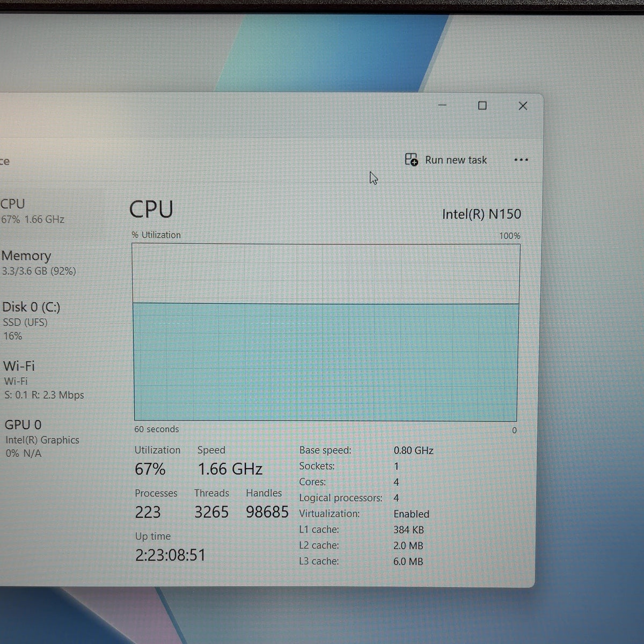Screen dimensions: 644x644
Task: Click the processes count 223
Action: (148, 513)
